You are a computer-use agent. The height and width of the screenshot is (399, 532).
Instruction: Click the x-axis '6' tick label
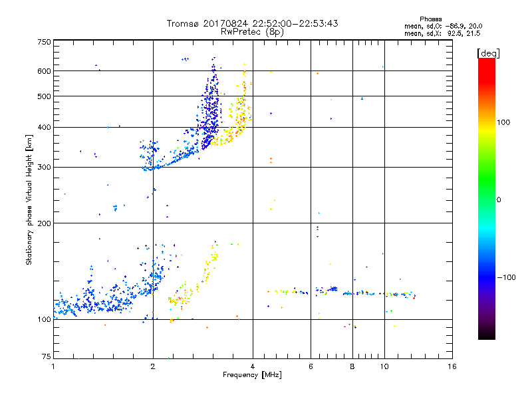coord(311,366)
